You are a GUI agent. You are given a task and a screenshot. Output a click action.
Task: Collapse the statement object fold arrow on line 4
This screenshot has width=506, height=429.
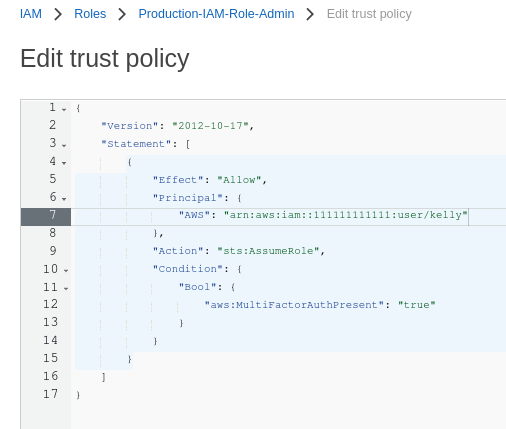(x=64, y=163)
